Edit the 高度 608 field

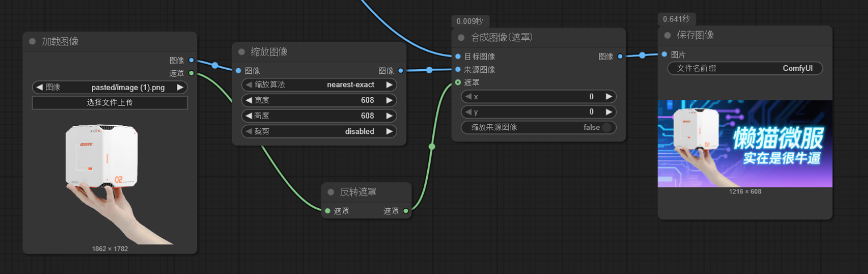click(x=319, y=116)
